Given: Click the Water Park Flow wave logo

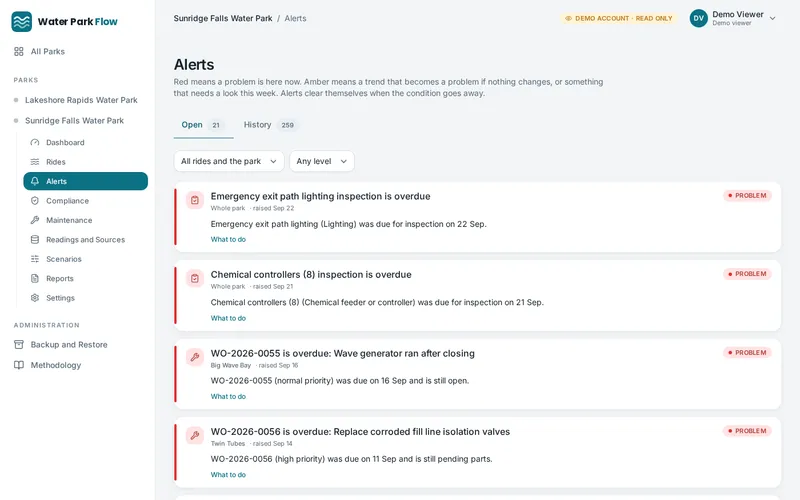Looking at the screenshot, I should [21, 21].
